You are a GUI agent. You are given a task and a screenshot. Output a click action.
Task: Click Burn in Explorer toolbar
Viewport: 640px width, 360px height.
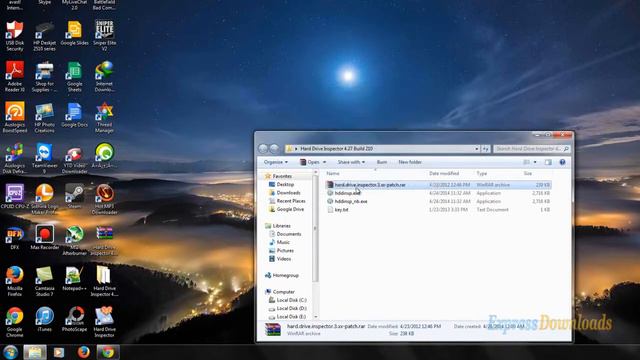click(x=382, y=162)
